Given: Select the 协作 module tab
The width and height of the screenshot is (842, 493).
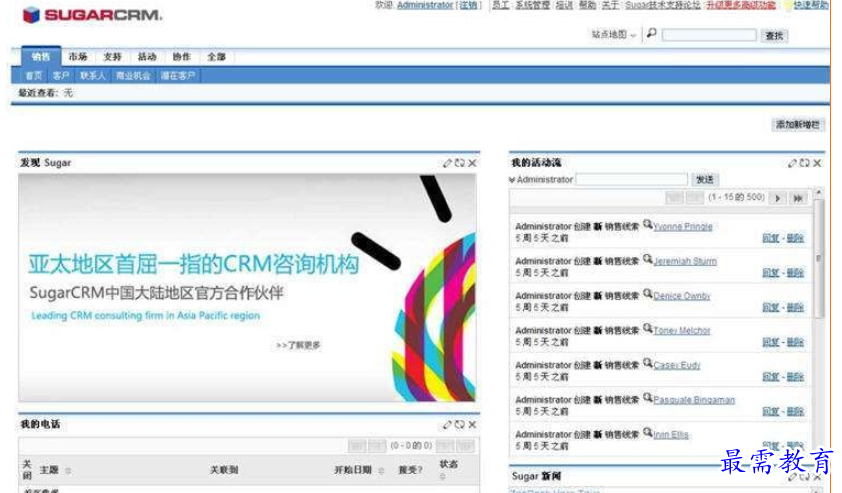Looking at the screenshot, I should [182, 56].
